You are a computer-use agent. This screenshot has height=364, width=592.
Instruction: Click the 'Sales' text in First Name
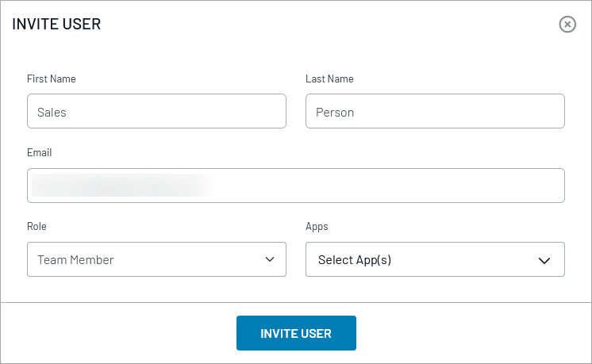click(52, 113)
